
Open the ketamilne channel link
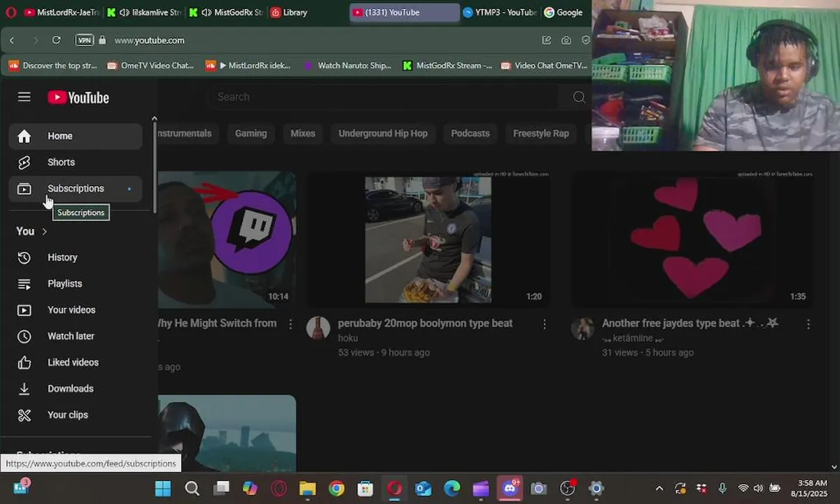(x=633, y=338)
